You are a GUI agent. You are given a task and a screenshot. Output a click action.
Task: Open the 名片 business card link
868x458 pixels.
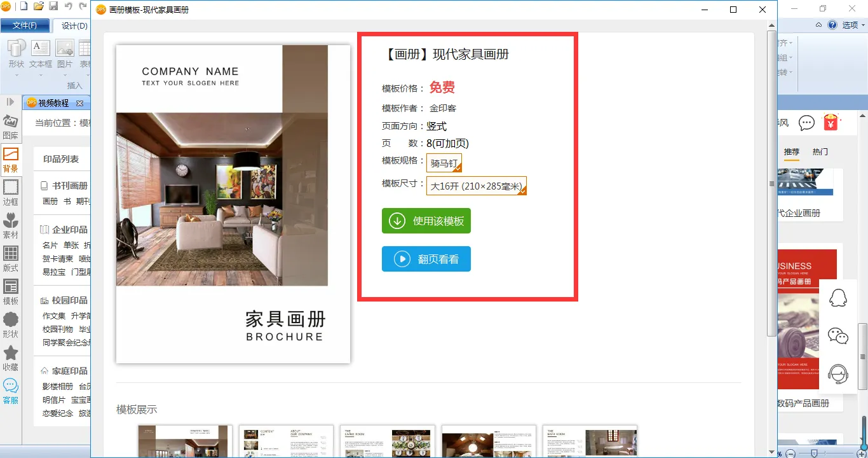pyautogui.click(x=50, y=245)
